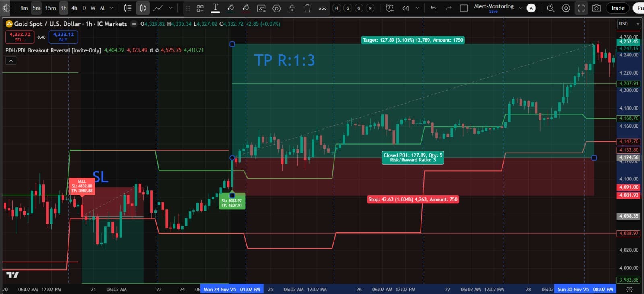The width and height of the screenshot is (644, 294).
Task: Click the green-underlined fill color bucket
Action: [x=231, y=8]
